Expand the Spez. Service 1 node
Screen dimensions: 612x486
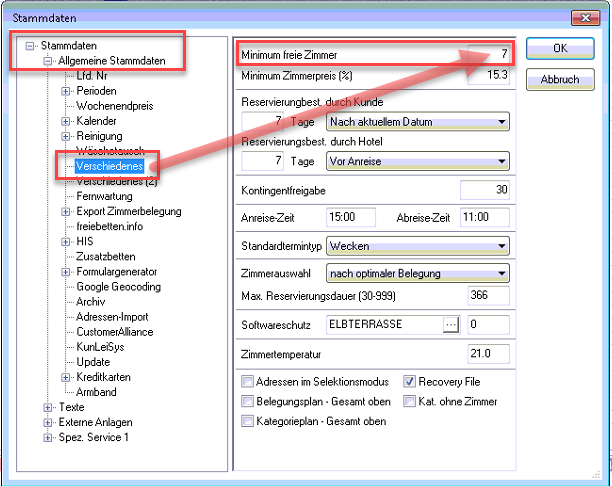tap(47, 438)
